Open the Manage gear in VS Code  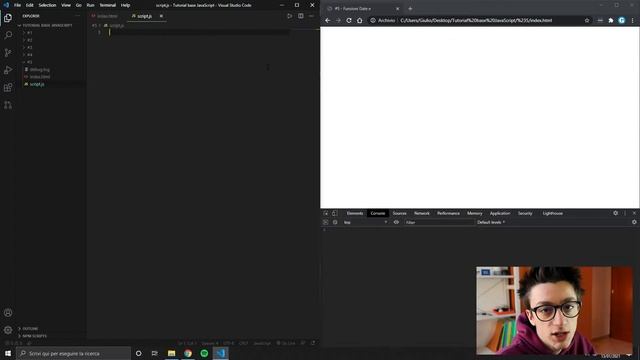pyautogui.click(x=8, y=330)
